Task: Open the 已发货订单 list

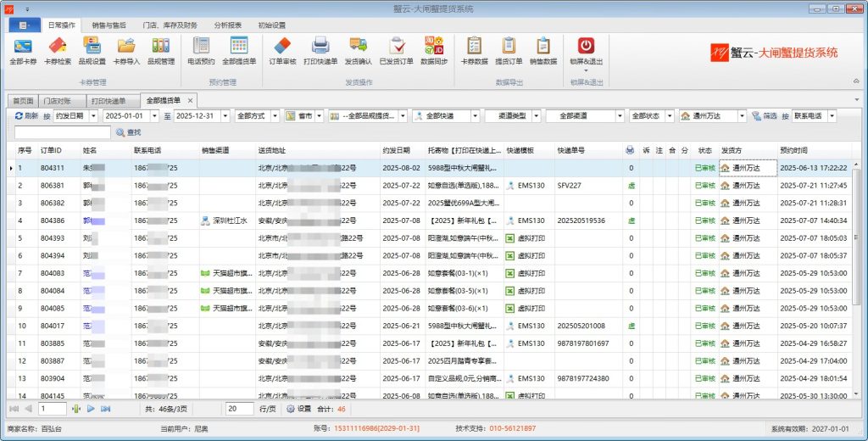Action: (397, 51)
